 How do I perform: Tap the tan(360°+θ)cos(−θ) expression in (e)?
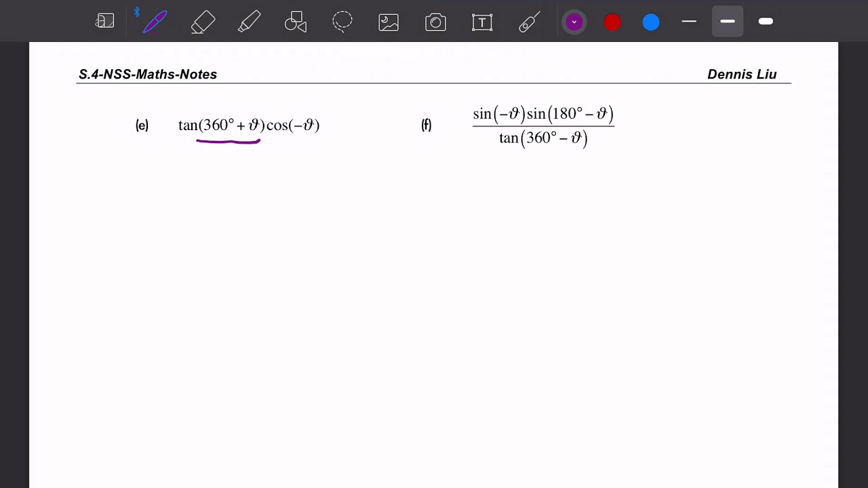249,125
